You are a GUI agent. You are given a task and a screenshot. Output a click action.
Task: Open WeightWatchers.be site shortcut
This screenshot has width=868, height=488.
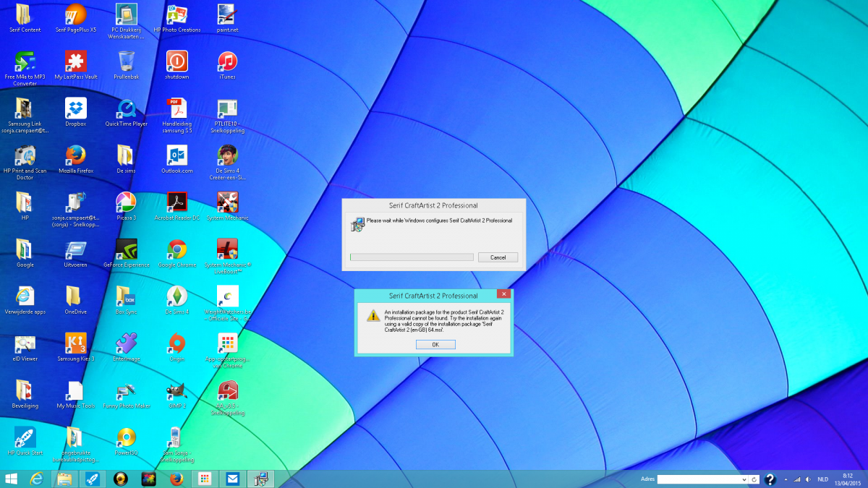click(x=227, y=304)
